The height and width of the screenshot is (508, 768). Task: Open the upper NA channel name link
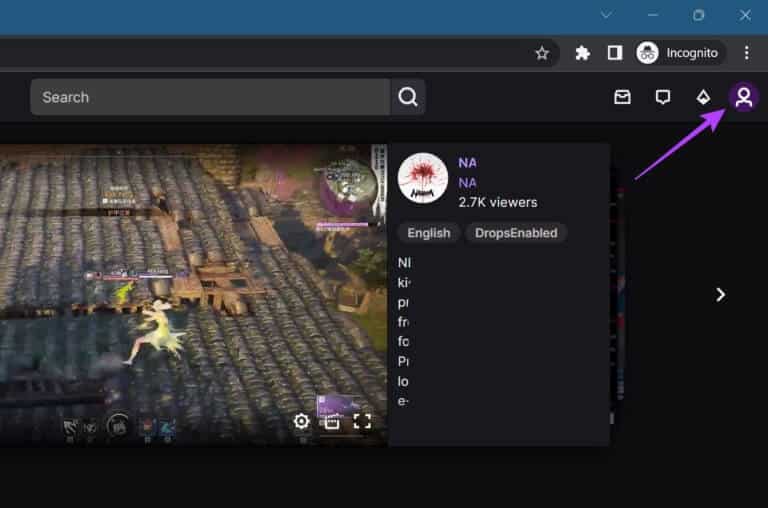tap(467, 163)
